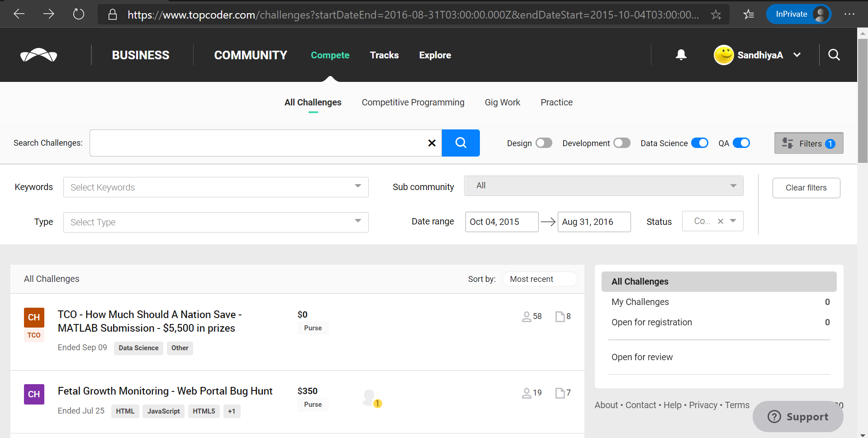Click the Topcoder logo

38,55
